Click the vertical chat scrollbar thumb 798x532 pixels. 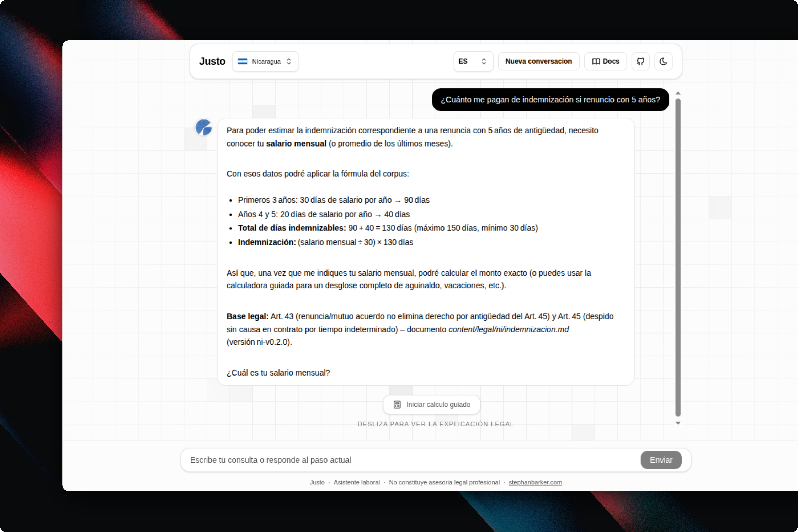[677, 257]
